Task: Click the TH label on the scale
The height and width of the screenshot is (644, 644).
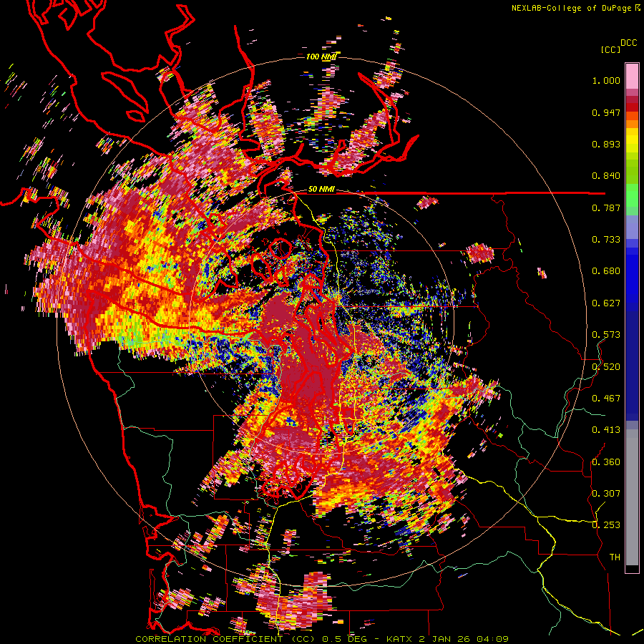Action: pos(615,557)
